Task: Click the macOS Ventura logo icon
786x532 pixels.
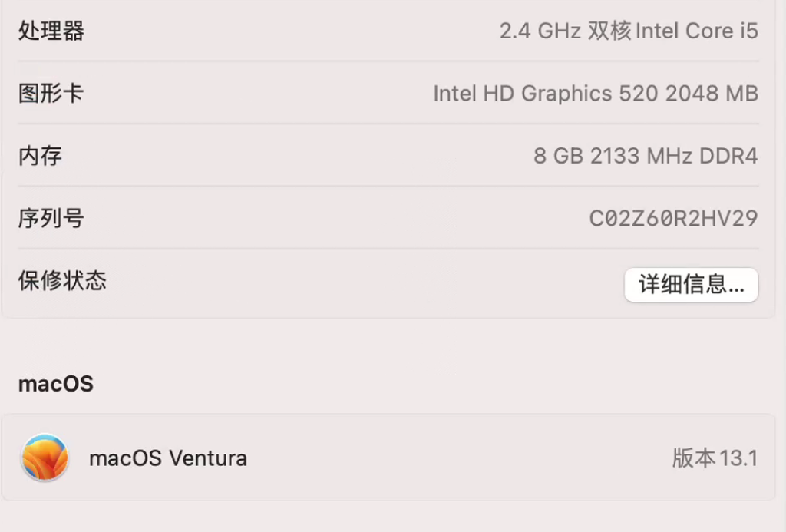Action: tap(45, 458)
